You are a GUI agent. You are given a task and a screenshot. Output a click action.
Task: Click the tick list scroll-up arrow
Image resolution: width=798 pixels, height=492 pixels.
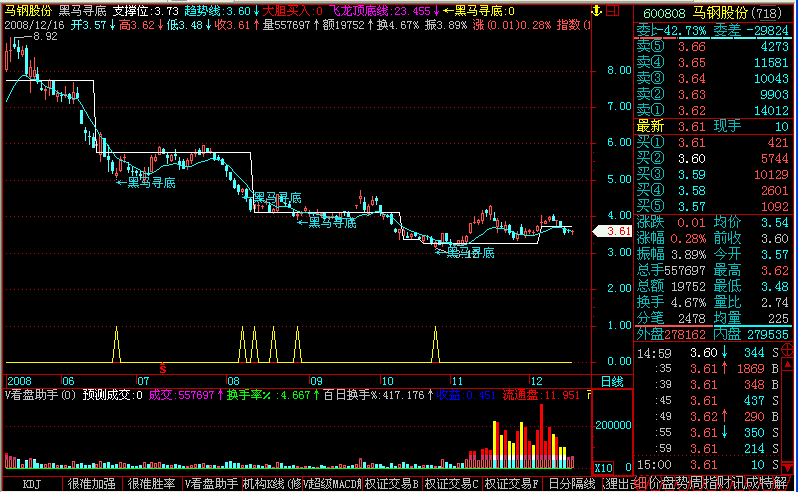(787, 365)
